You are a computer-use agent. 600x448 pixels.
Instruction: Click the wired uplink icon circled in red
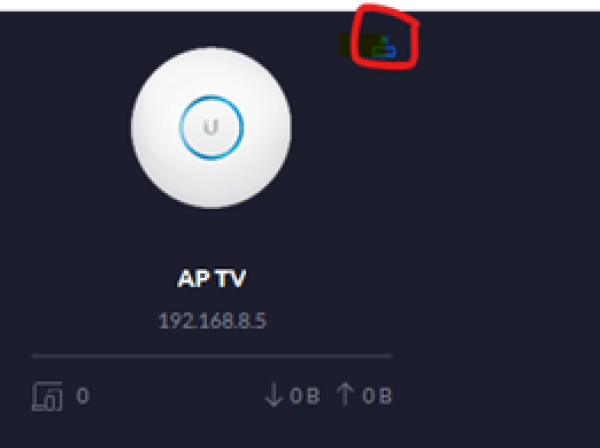coord(384,47)
